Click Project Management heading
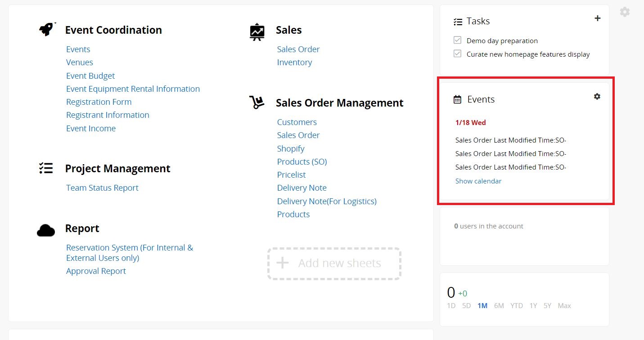644x340 pixels. coord(118,169)
